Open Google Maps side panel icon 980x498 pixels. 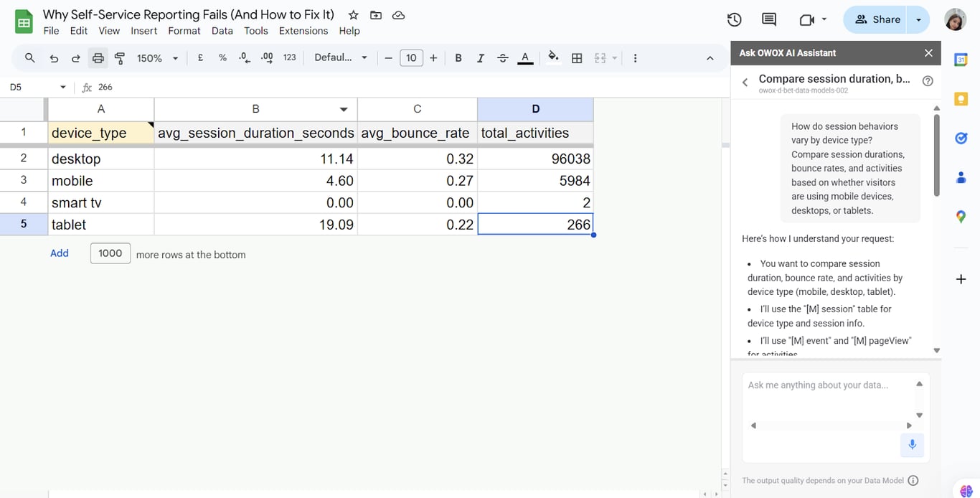tap(961, 217)
